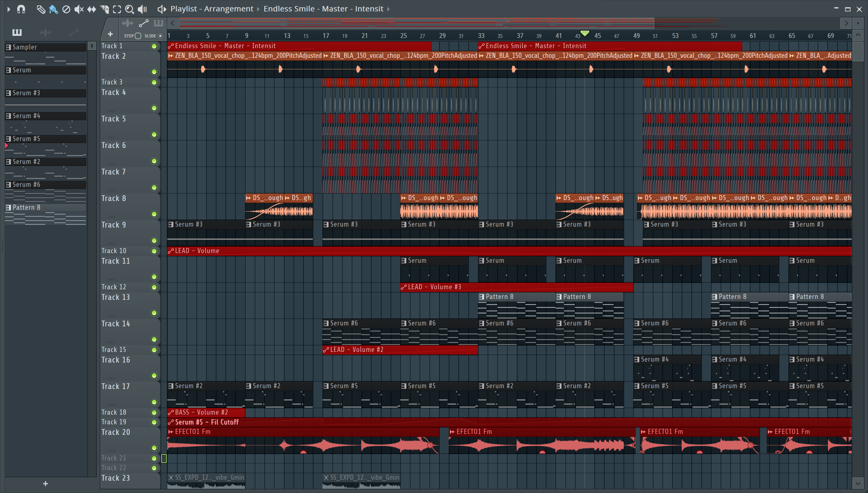
Task: Click horizontal overview scrollbar of song
Action: (417, 23)
